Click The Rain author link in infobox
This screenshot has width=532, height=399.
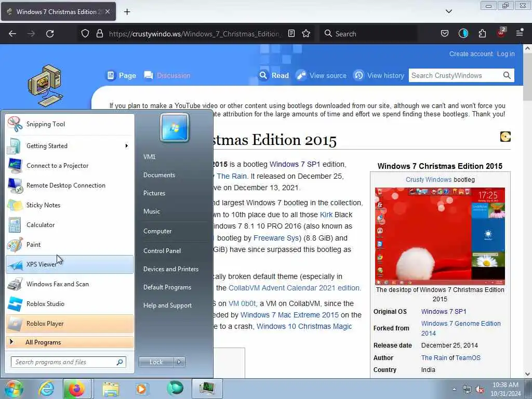tap(434, 357)
